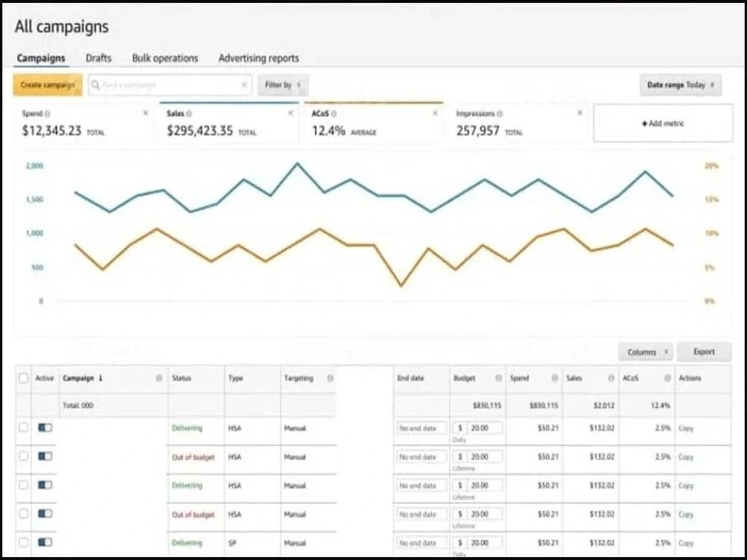Switch to the Campaigns tab
The height and width of the screenshot is (560, 747).
click(41, 58)
